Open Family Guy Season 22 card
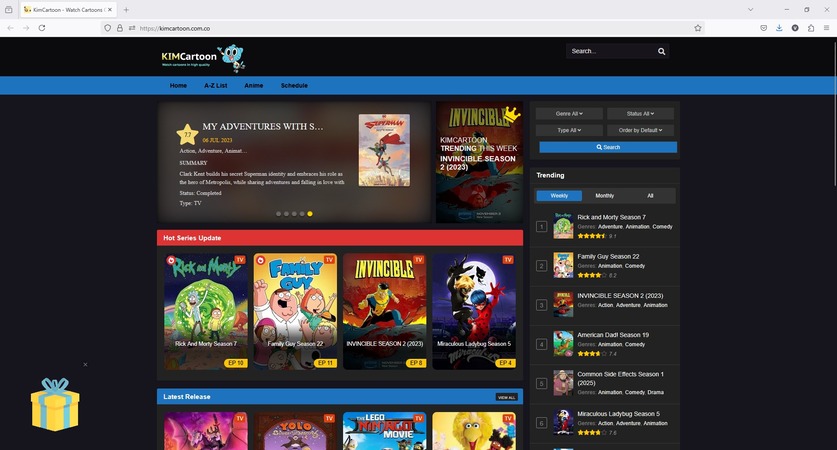 295,312
